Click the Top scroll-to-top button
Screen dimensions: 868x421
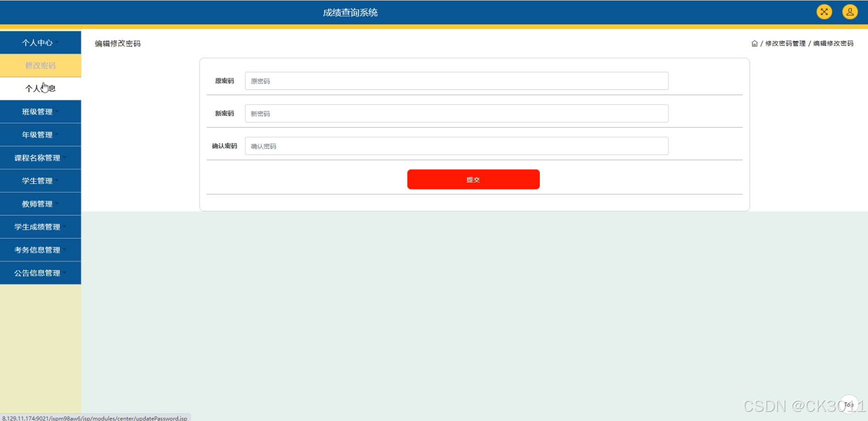coord(849,404)
